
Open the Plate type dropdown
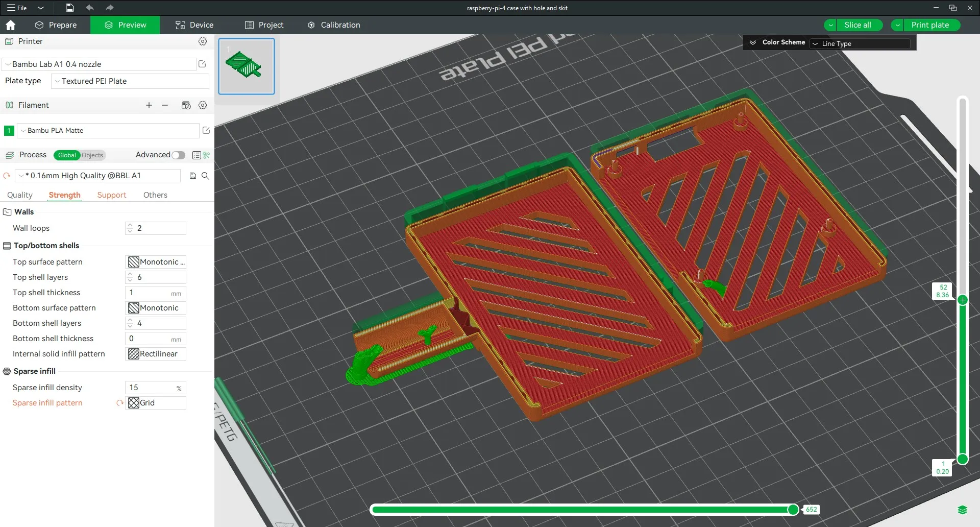(130, 81)
